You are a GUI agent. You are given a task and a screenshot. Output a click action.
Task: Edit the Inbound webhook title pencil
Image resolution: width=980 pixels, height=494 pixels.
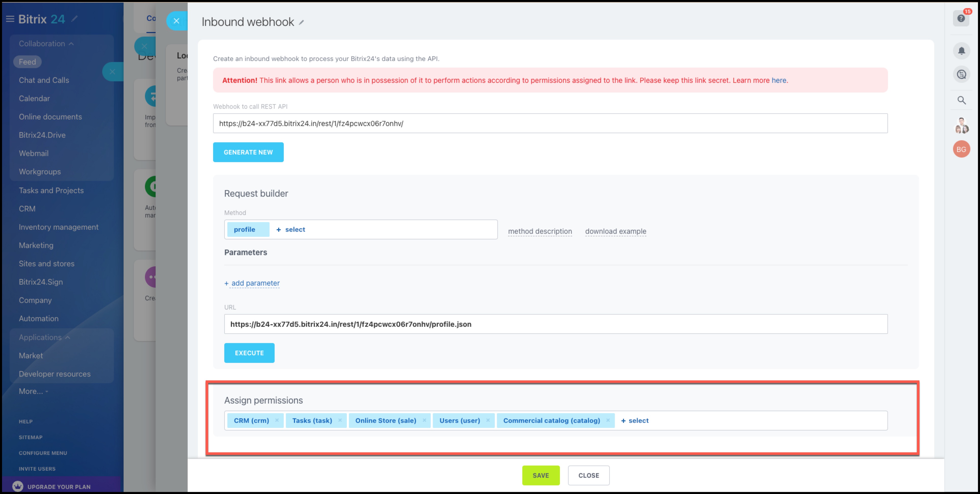pos(301,22)
